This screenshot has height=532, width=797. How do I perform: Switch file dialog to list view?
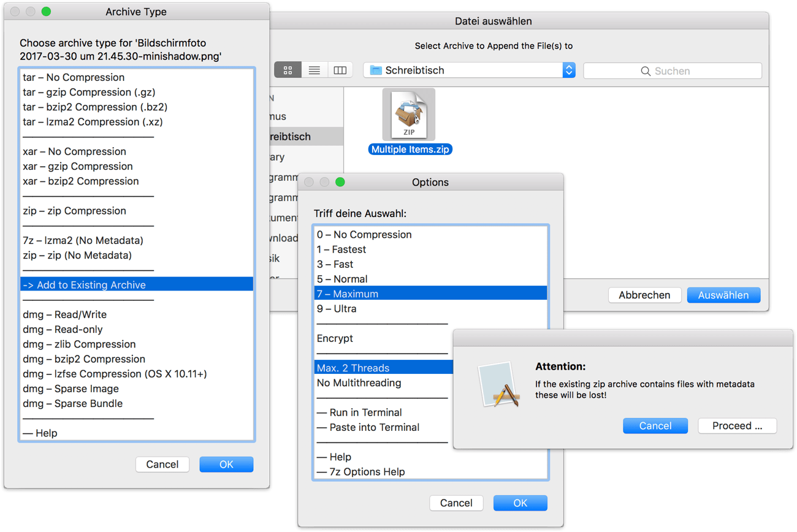314,70
